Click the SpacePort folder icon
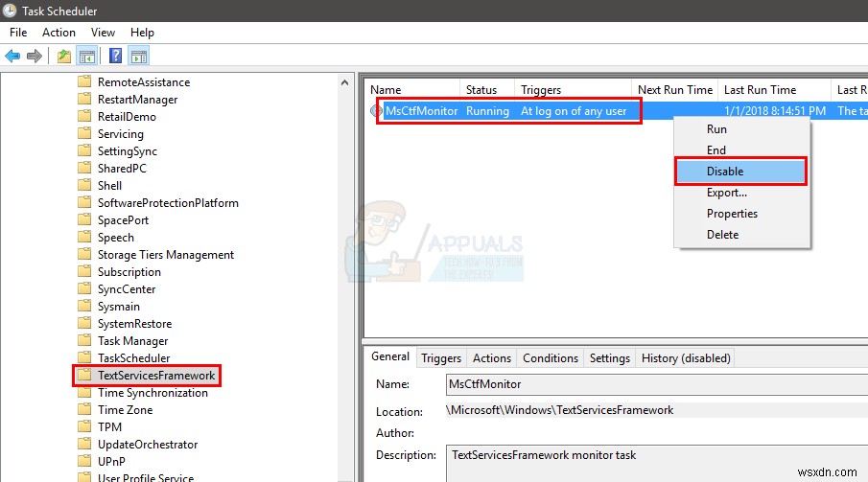The width and height of the screenshot is (868, 482). click(x=84, y=219)
